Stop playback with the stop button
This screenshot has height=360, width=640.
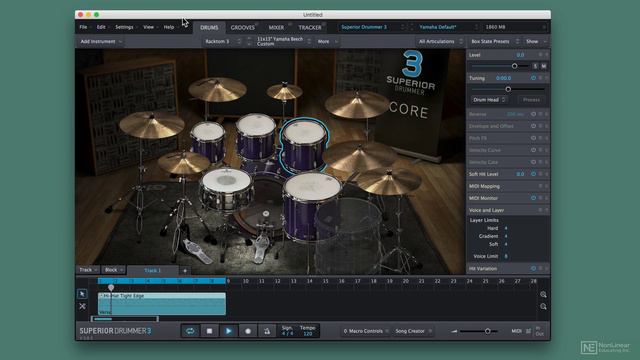tap(209, 331)
